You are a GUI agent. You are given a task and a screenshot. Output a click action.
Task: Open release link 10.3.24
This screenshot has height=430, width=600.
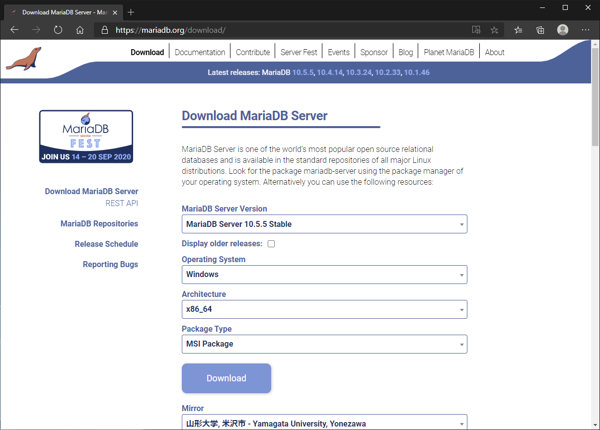(359, 72)
